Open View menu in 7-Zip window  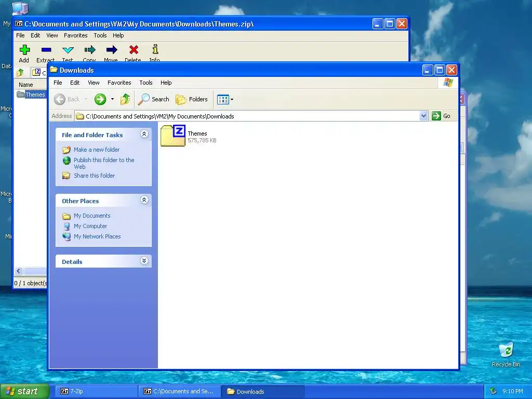pyautogui.click(x=52, y=35)
